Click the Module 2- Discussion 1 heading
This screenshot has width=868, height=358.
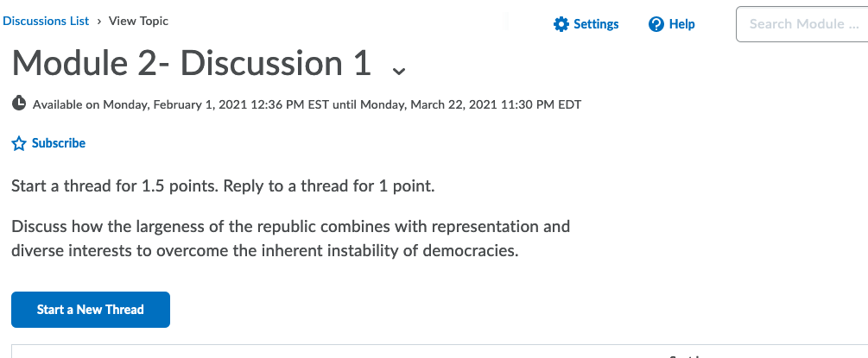pyautogui.click(x=191, y=62)
